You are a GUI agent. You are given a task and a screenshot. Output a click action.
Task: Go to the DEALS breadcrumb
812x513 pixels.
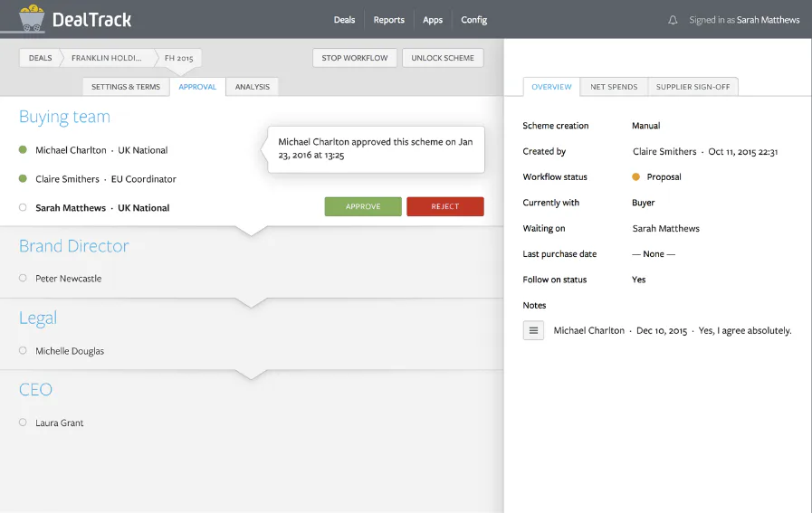pos(40,58)
